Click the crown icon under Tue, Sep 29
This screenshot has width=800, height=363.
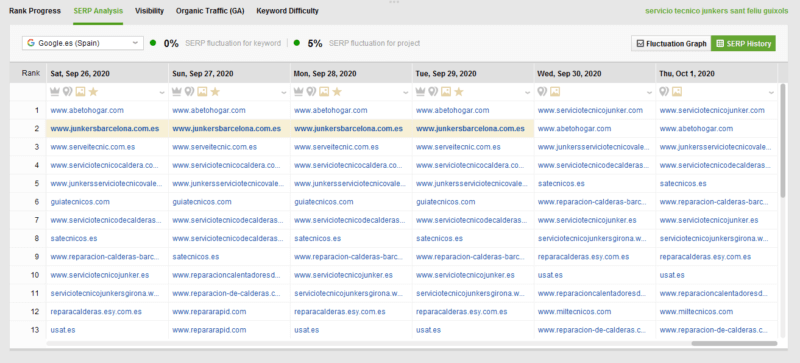(420, 92)
